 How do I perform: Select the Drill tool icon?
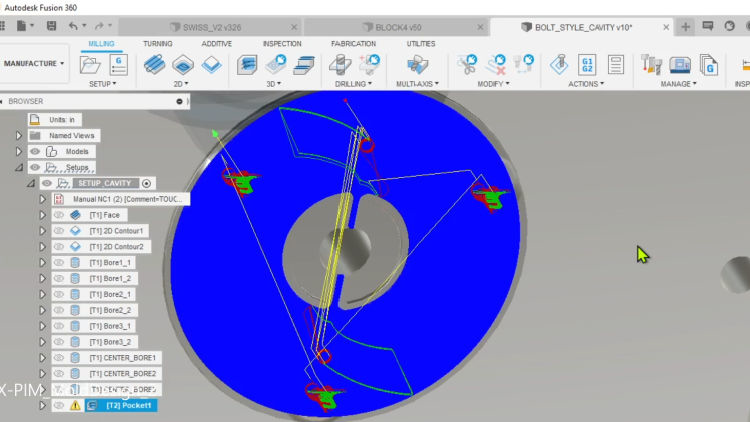tap(340, 65)
